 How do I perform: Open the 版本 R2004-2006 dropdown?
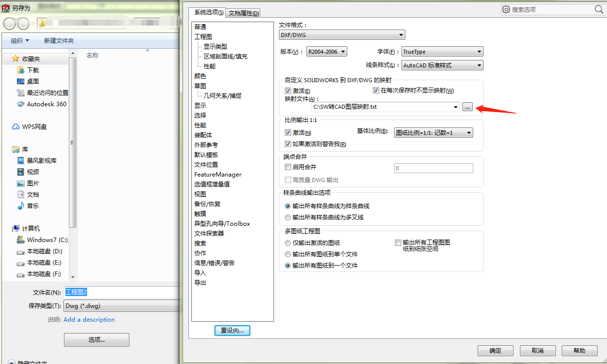coord(327,52)
